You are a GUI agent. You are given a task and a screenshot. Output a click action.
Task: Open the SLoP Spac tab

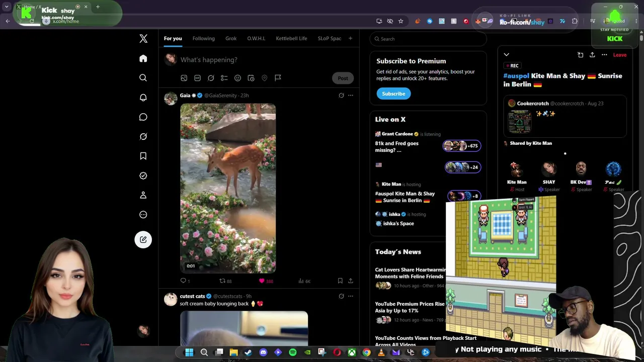coord(330,39)
